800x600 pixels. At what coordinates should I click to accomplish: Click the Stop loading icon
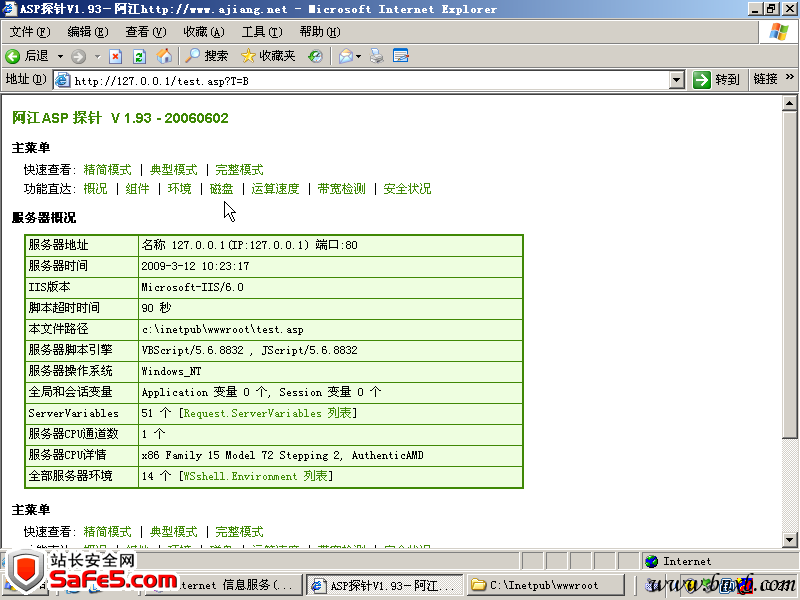(x=115, y=56)
